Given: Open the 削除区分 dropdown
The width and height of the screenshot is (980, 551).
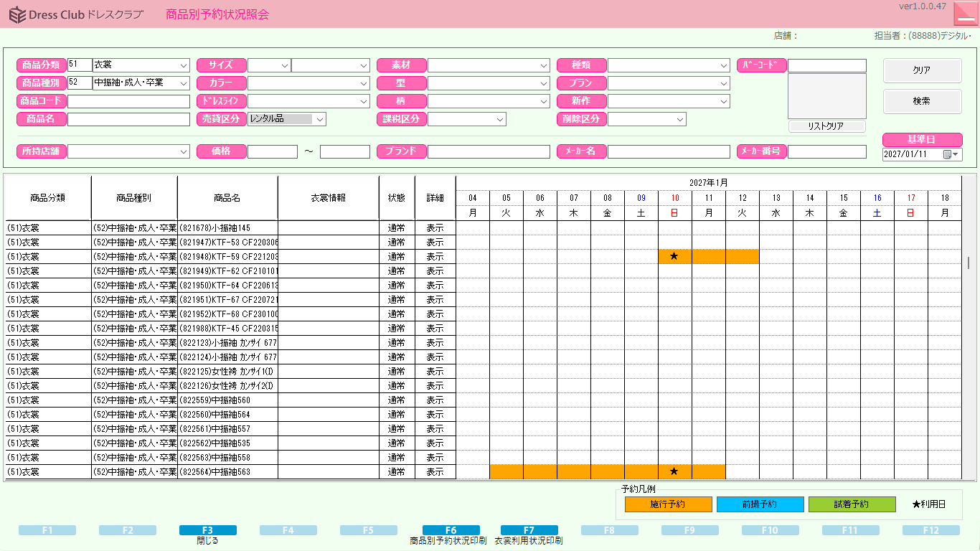Looking at the screenshot, I should point(680,119).
